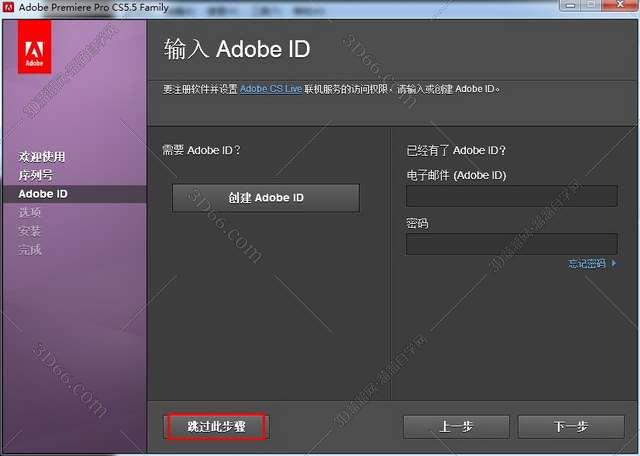640x456 pixels.
Task: Click the Premiere Pro title bar icon
Action: pyautogui.click(x=8, y=7)
